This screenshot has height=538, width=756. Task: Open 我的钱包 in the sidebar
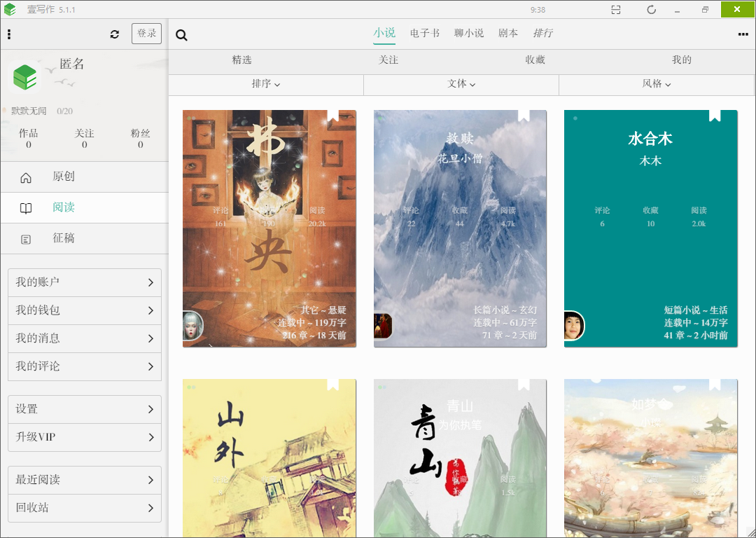[85, 310]
